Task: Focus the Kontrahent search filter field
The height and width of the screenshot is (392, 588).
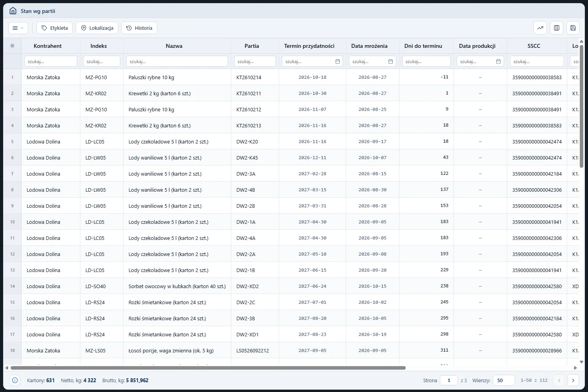Action: click(x=51, y=62)
